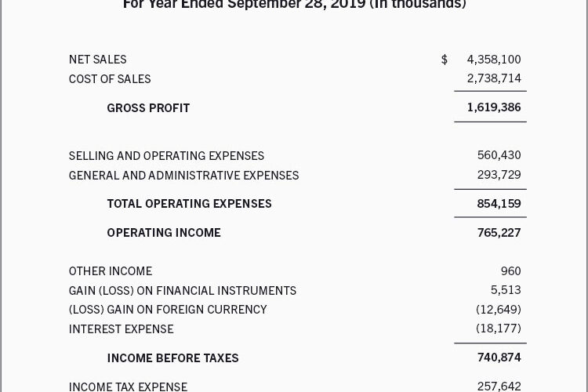
Task: Click cost of sales amount 2,738,714
Action: pos(493,78)
